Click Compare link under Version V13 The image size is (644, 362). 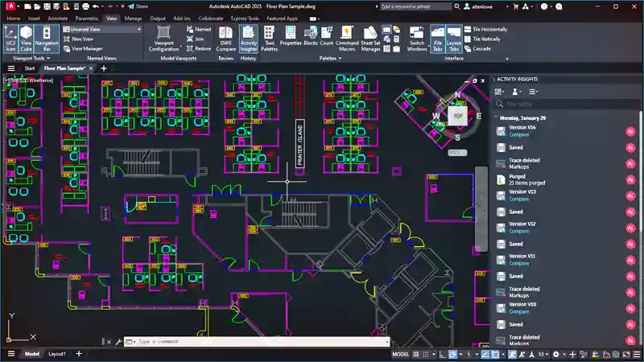[518, 199]
